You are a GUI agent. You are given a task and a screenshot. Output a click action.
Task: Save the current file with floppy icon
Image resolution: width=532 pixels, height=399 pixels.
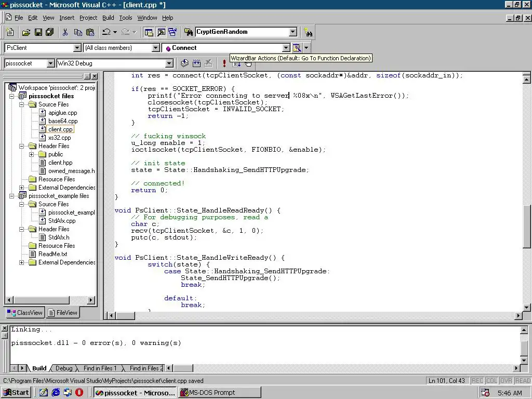[x=38, y=32]
